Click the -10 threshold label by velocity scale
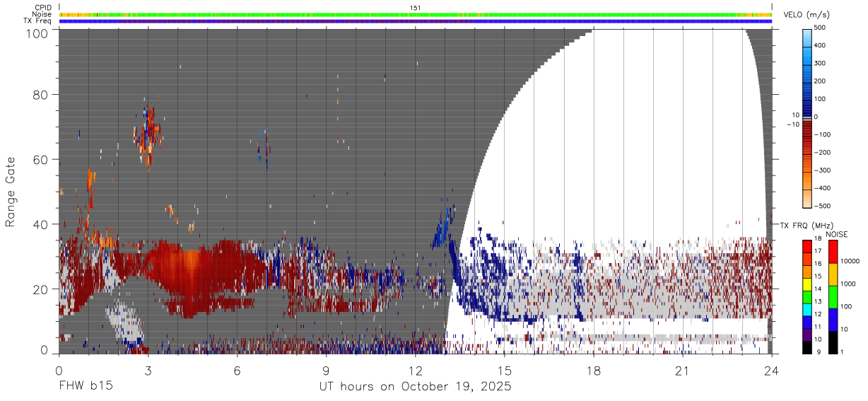The image size is (868, 401). (794, 124)
